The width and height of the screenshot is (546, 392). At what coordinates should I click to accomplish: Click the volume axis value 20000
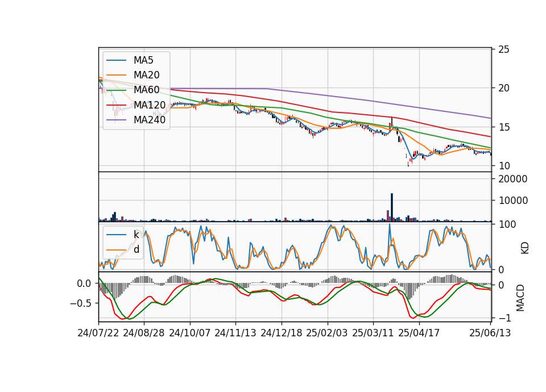click(x=513, y=179)
